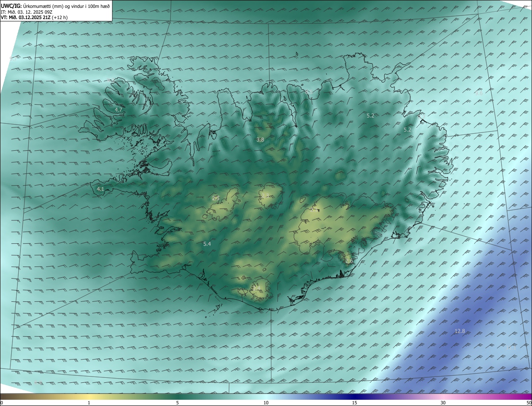Click the 12.8 value over the blue area
532x406 pixels.
[460, 331]
